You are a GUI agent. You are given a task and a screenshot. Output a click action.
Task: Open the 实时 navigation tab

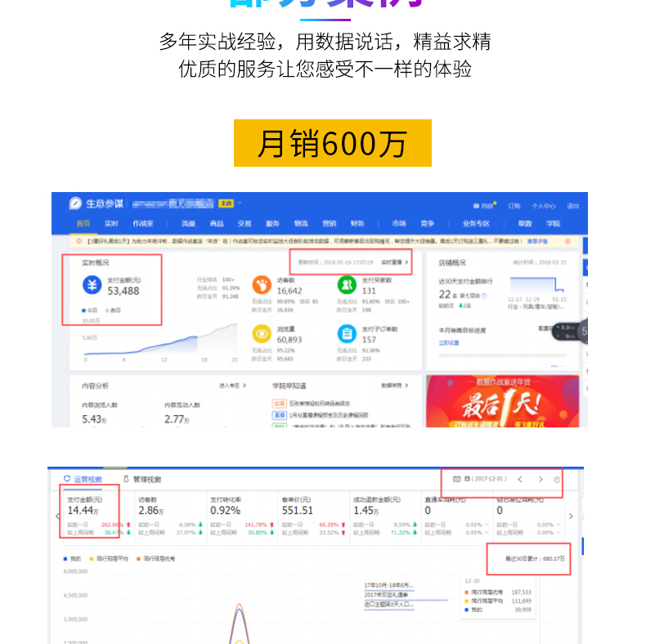[x=111, y=224]
